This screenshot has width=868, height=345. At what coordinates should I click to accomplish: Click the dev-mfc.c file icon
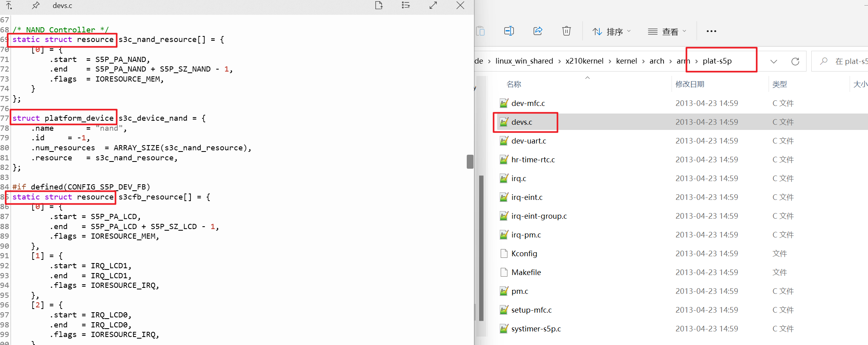[x=504, y=103]
